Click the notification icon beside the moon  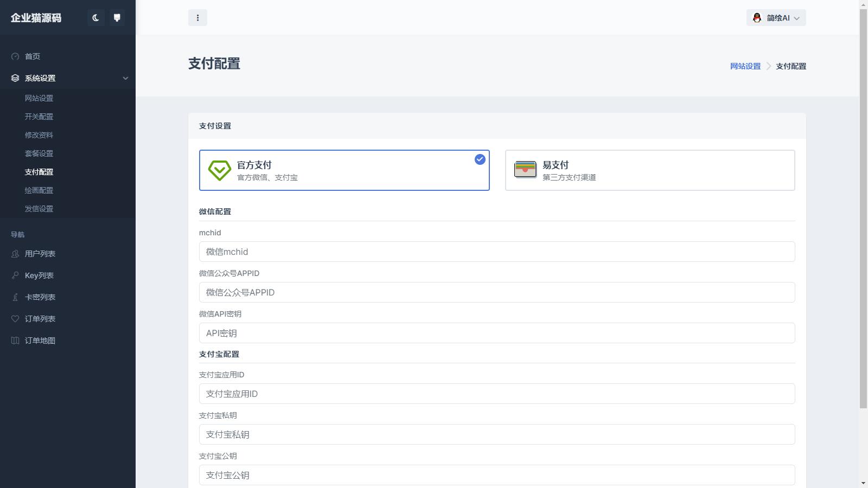[117, 18]
